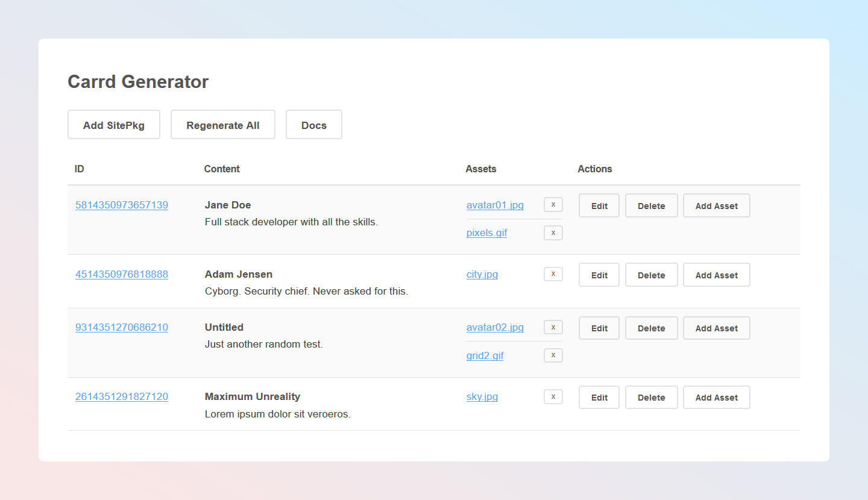Remove the pixels.gif asset

point(553,233)
